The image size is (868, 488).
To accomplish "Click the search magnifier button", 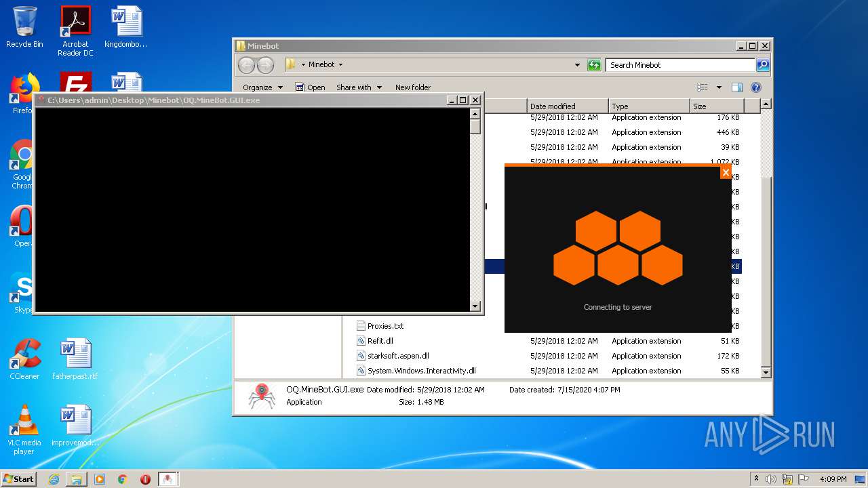I will pos(763,65).
